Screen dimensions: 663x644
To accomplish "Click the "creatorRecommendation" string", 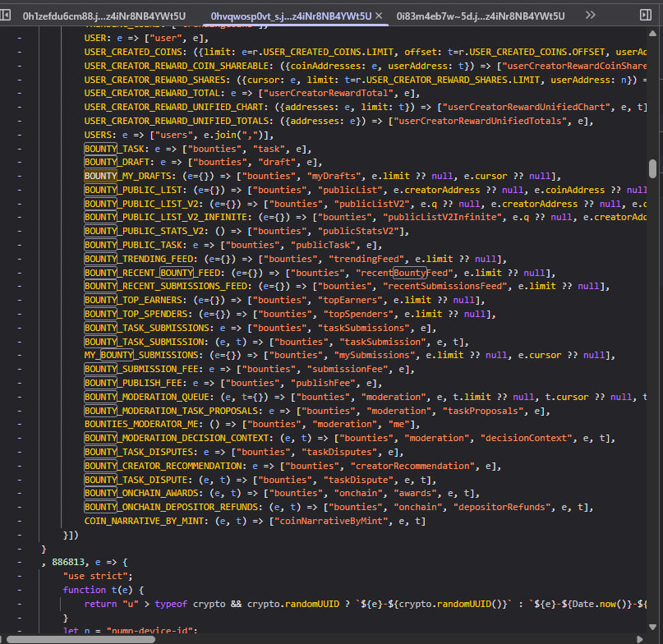I will (412, 466).
